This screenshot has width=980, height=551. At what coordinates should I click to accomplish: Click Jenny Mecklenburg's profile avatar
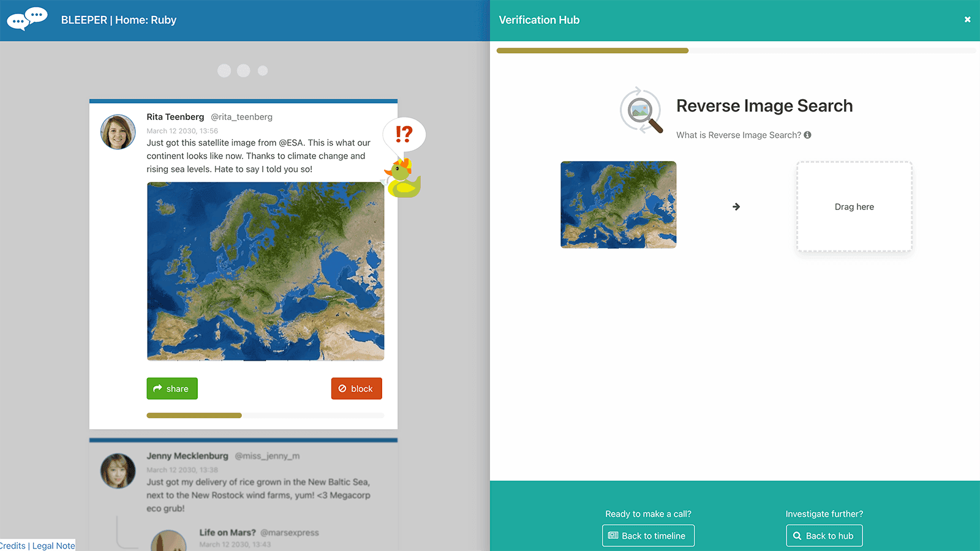tap(118, 470)
